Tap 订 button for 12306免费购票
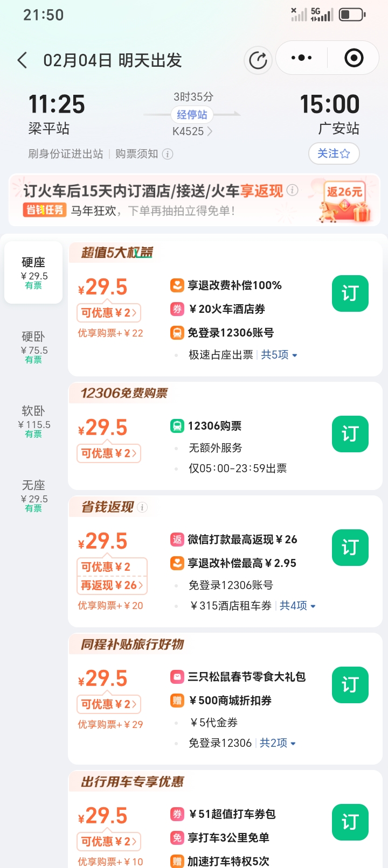The height and width of the screenshot is (868, 388). point(350,434)
